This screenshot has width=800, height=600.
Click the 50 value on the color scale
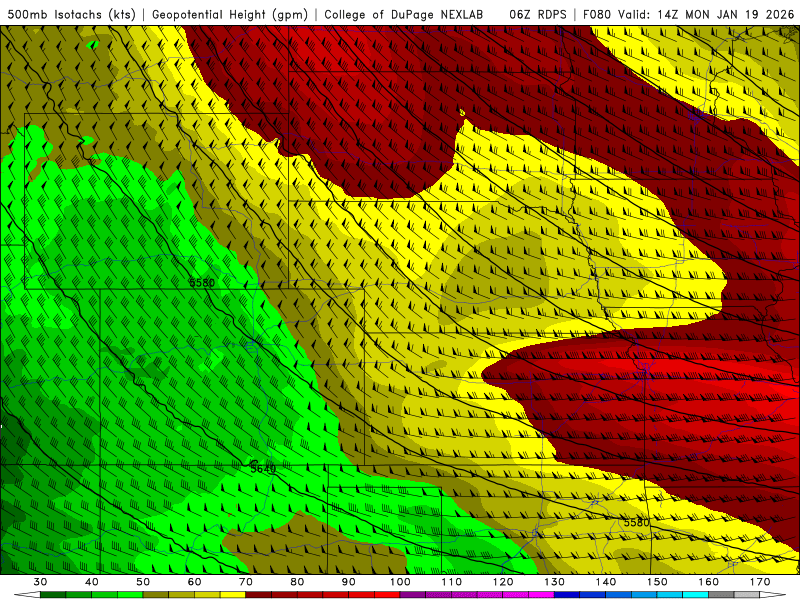coord(143,582)
